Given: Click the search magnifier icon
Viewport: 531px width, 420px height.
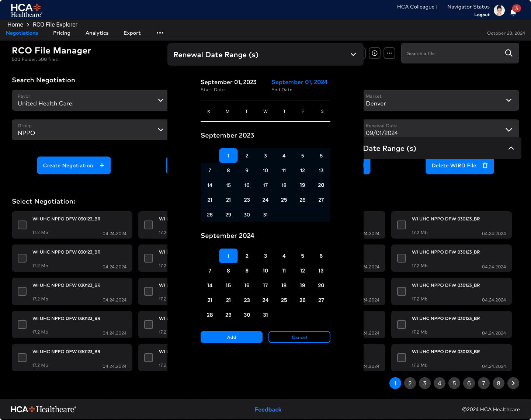Looking at the screenshot, I should [x=509, y=53].
